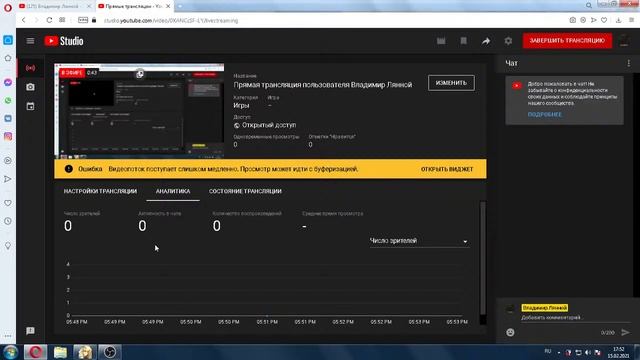The height and width of the screenshot is (360, 640).
Task: Click Открытый доступ visibility label
Action: (269, 125)
